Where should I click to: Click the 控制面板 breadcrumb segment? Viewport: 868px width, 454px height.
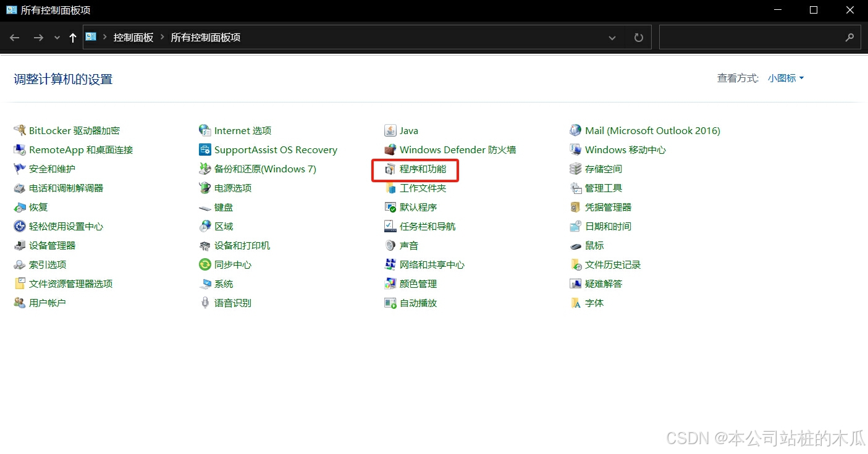(133, 38)
